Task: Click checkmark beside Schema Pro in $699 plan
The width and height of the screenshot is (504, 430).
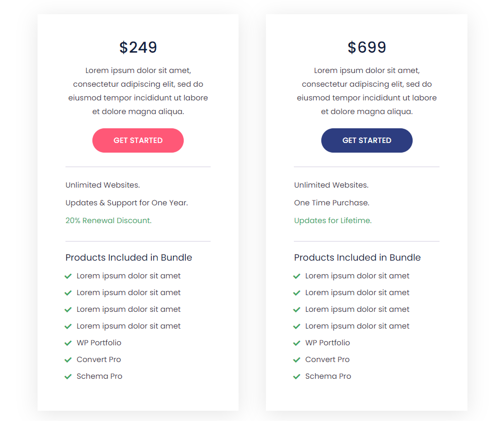Action: (297, 376)
